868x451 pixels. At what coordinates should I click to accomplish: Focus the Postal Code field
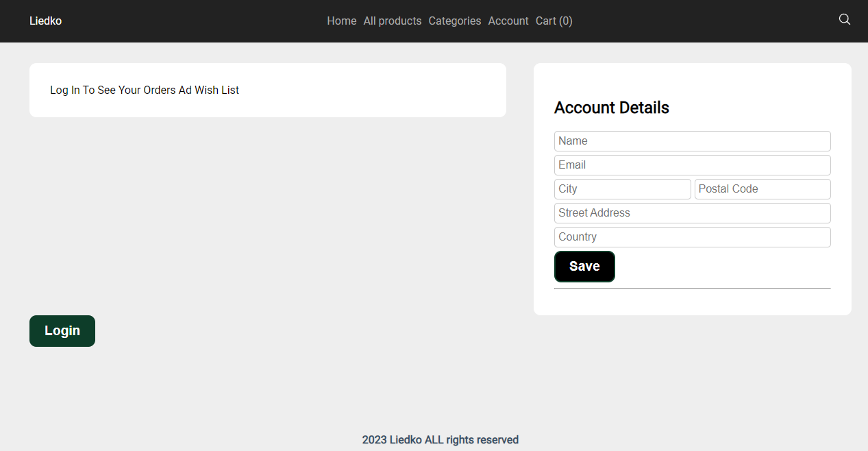point(762,189)
